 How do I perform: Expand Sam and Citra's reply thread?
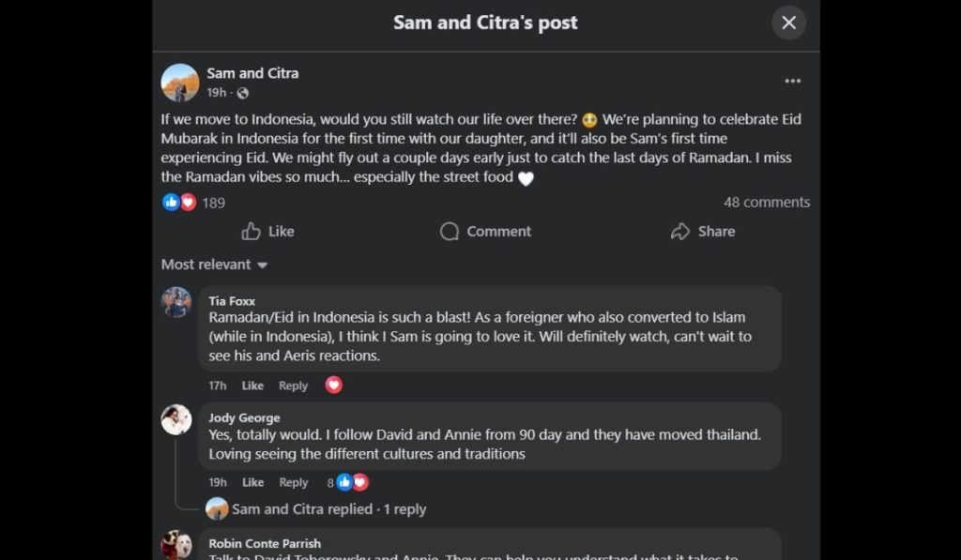point(328,508)
